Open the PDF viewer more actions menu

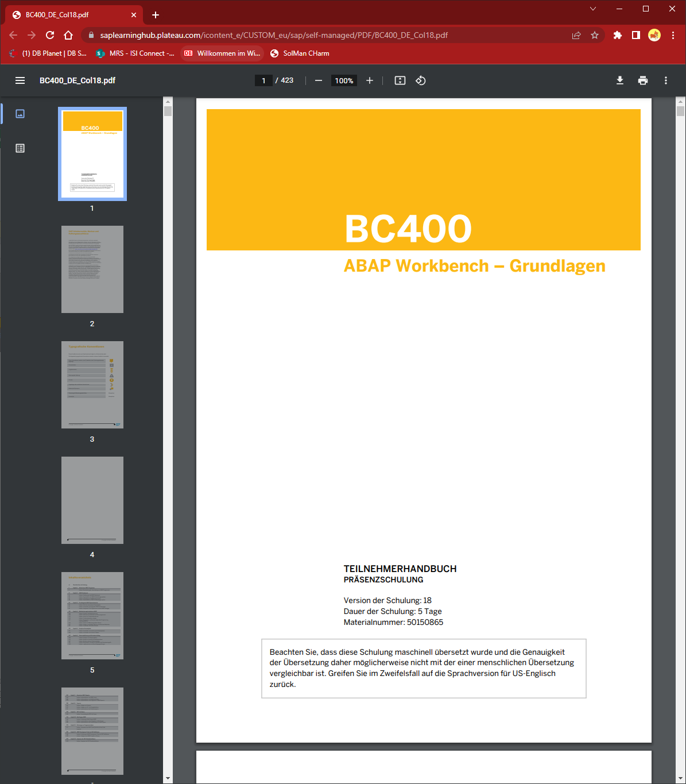click(666, 80)
